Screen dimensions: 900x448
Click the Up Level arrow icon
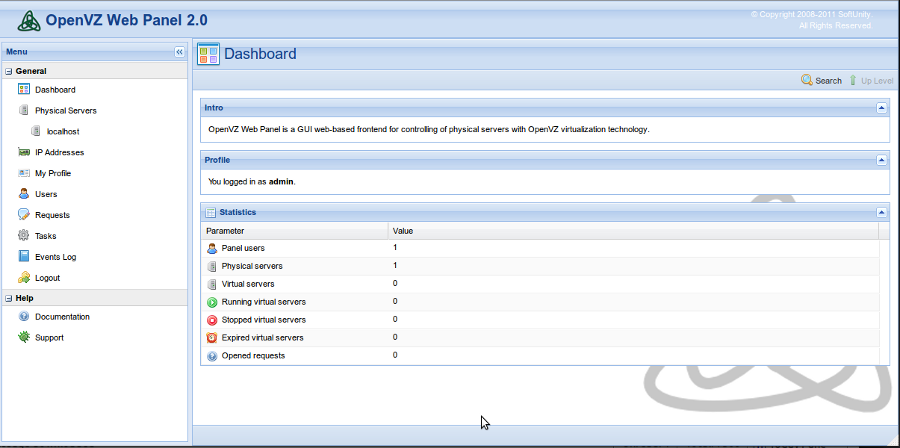point(852,80)
